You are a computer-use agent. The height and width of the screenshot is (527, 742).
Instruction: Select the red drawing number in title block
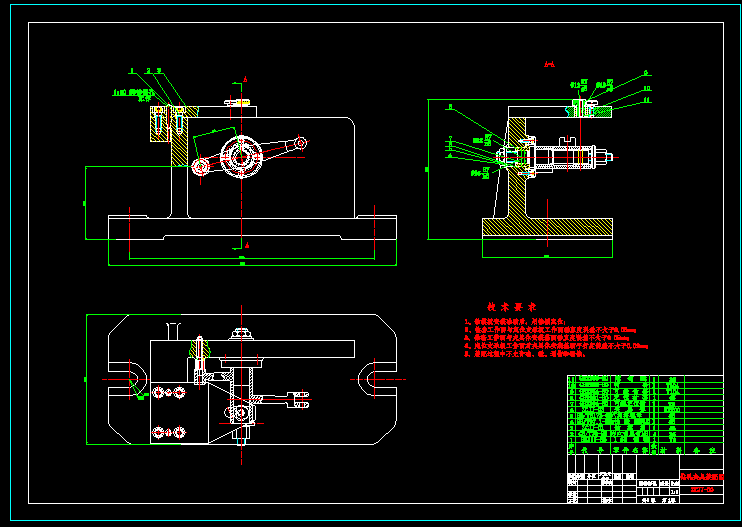(702, 490)
